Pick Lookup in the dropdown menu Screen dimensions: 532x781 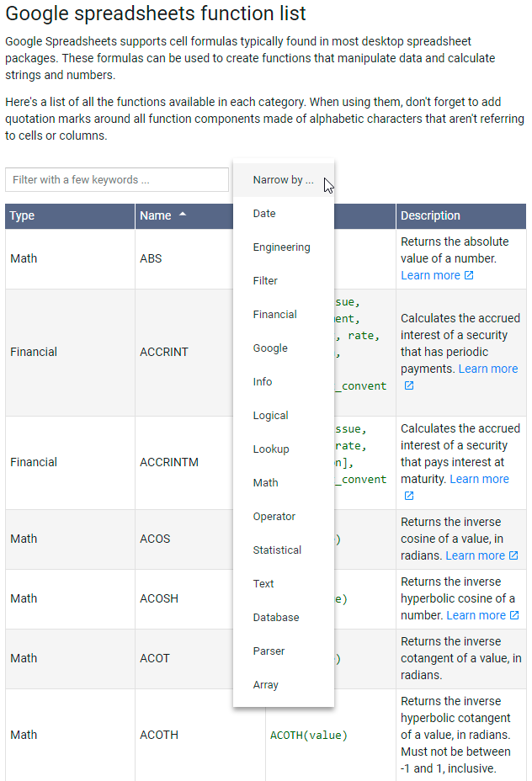tap(270, 449)
